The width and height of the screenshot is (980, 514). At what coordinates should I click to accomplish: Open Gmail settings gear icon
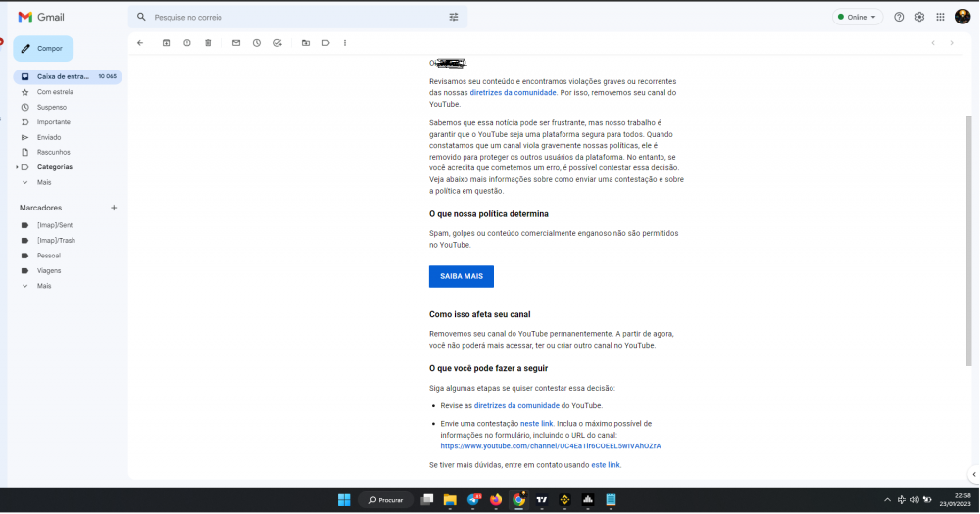coord(919,17)
